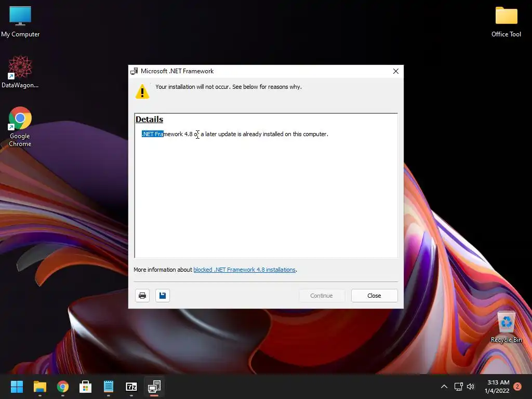Click the volume speaker tray icon

pyautogui.click(x=471, y=387)
